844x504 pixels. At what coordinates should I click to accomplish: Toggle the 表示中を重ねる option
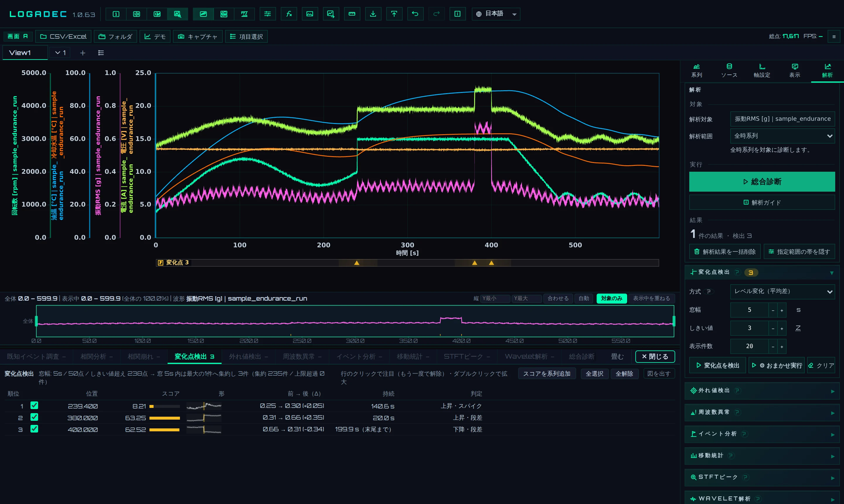[651, 298]
